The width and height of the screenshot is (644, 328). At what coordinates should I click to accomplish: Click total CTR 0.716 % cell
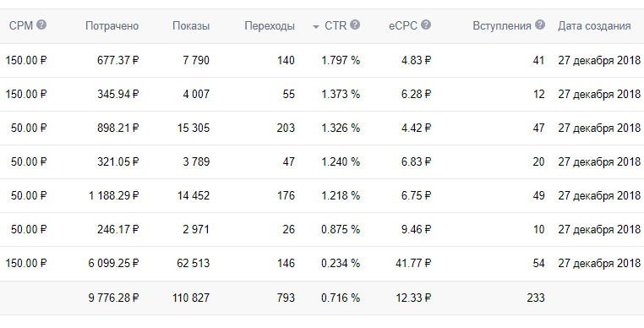click(x=341, y=298)
